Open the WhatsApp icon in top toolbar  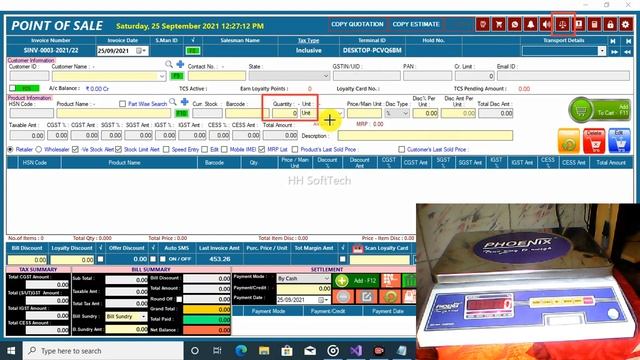tap(515, 24)
